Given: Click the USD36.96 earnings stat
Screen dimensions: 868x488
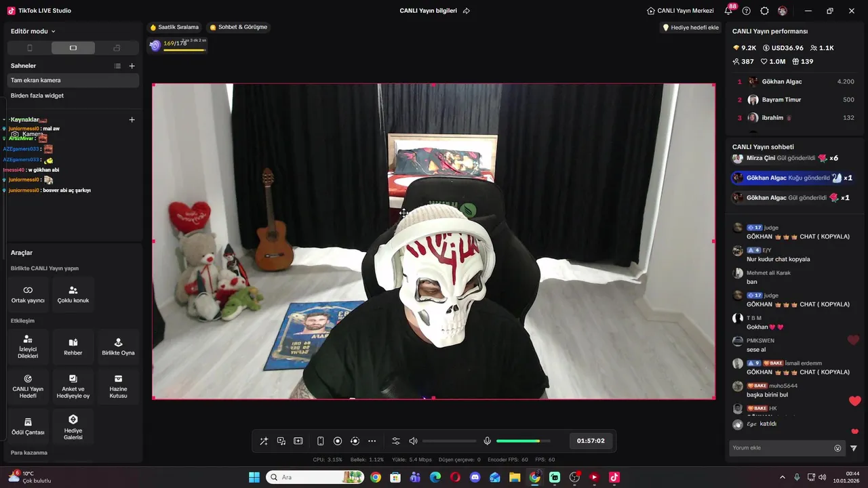Looking at the screenshot, I should [783, 48].
